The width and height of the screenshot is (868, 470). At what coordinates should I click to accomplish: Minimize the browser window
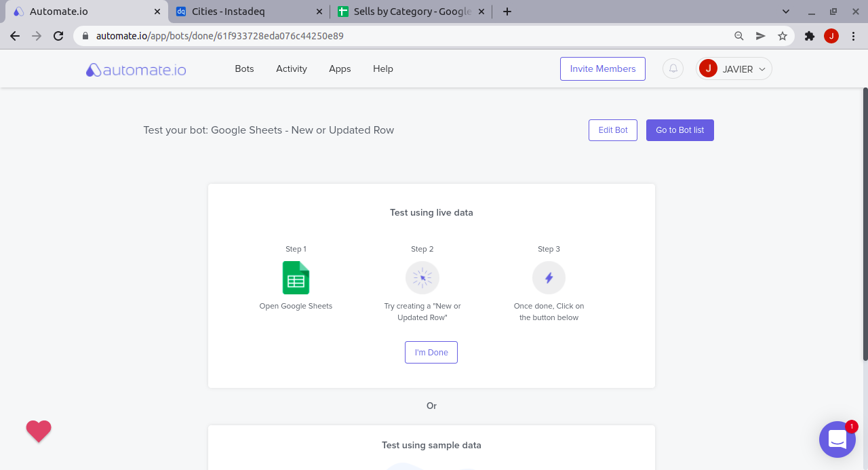(812, 12)
